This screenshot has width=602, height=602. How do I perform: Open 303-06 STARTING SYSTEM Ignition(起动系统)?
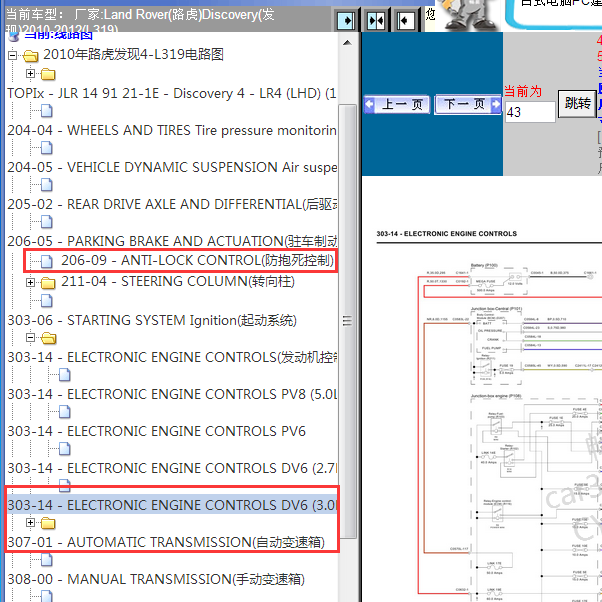(x=152, y=320)
